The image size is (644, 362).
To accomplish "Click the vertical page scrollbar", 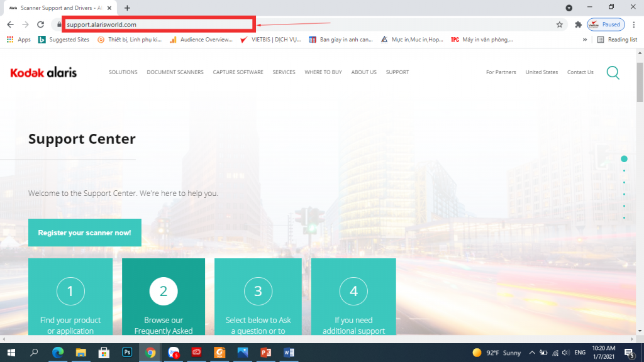I will click(x=640, y=189).
